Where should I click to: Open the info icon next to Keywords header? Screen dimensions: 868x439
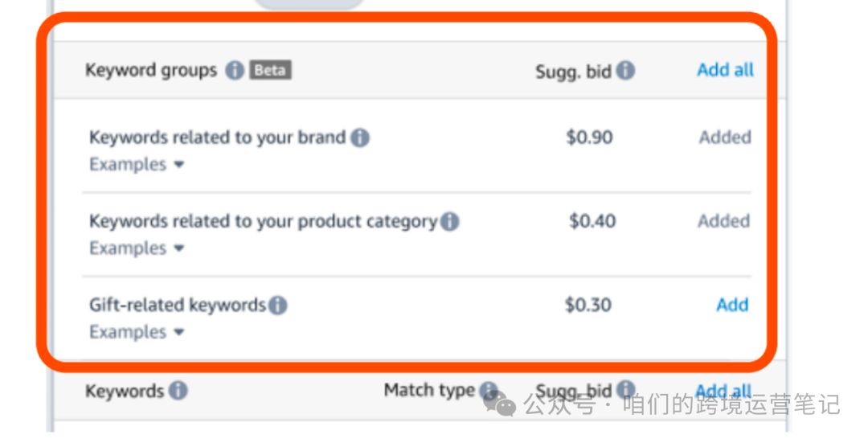(x=178, y=390)
